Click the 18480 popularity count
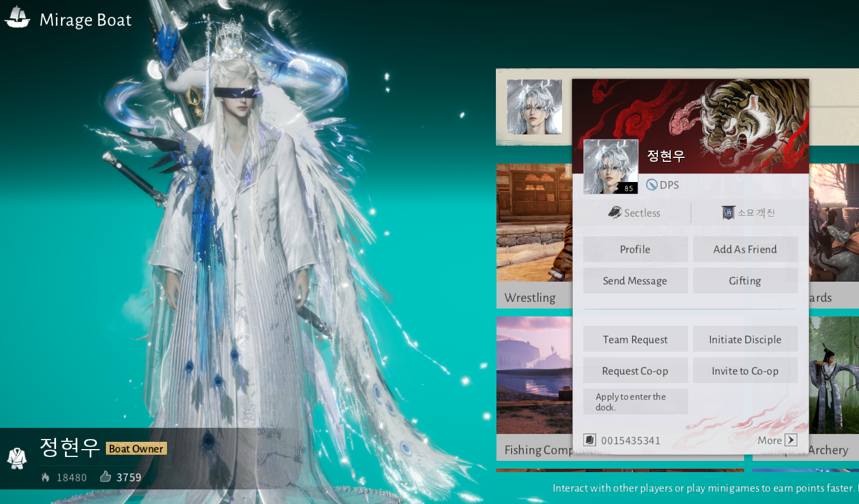The width and height of the screenshot is (859, 504). coord(72,478)
